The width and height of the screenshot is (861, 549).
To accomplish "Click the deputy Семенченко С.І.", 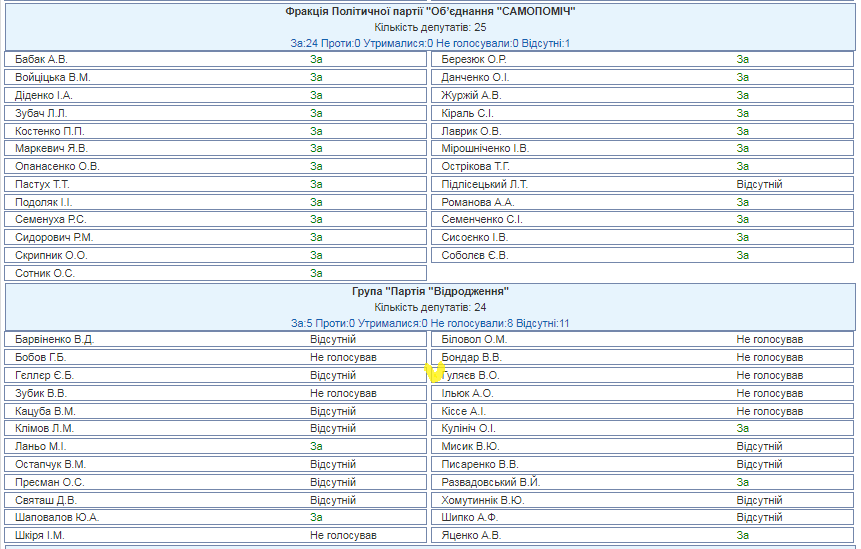I will click(482, 219).
